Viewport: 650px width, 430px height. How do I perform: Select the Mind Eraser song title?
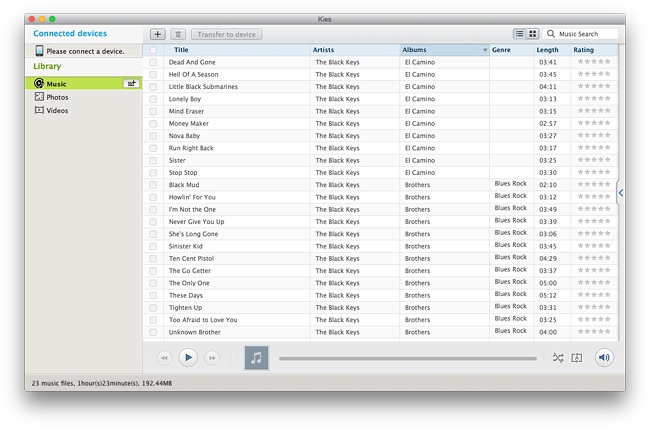coord(186,111)
